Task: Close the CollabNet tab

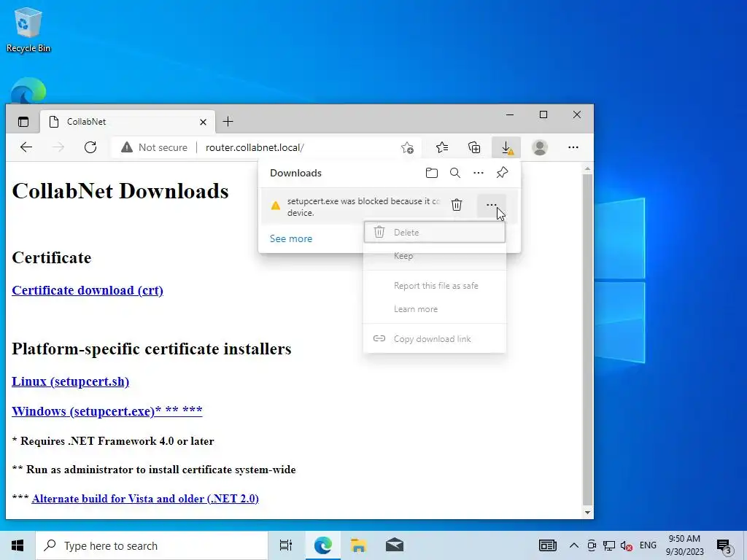Action: pos(203,122)
